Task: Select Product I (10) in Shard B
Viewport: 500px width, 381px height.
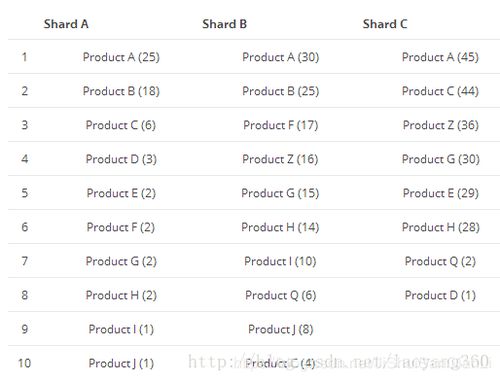Action: coord(280,261)
